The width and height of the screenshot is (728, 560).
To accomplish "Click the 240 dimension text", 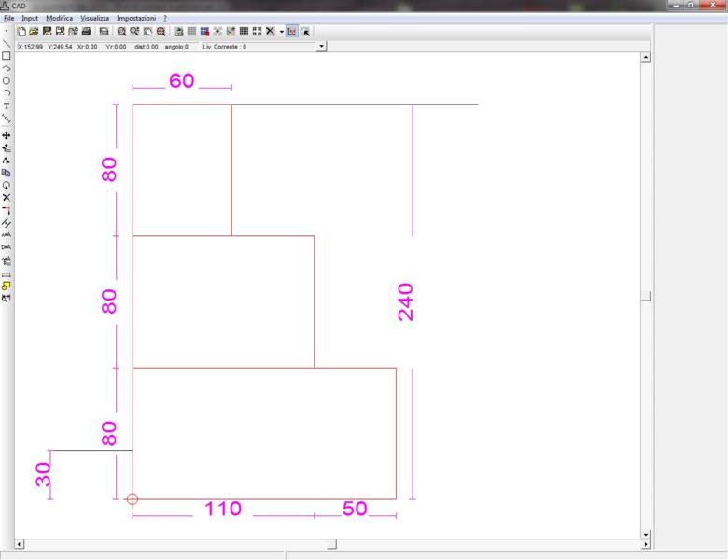I will [x=405, y=302].
